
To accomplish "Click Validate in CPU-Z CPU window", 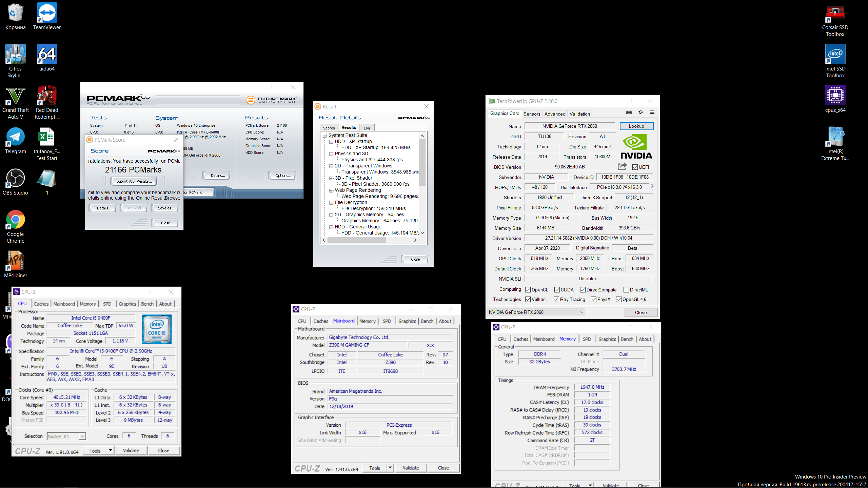I will click(x=131, y=450).
